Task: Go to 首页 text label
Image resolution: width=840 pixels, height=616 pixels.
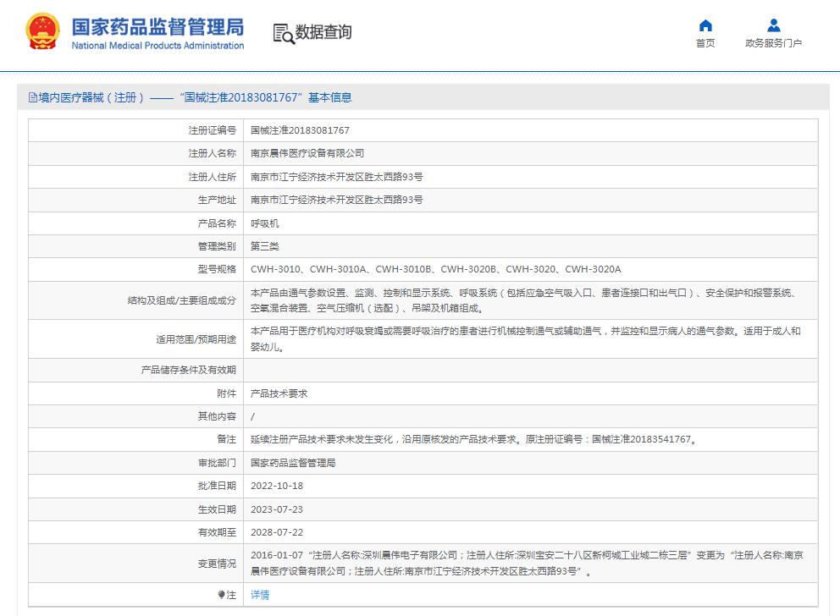Action: 705,43
